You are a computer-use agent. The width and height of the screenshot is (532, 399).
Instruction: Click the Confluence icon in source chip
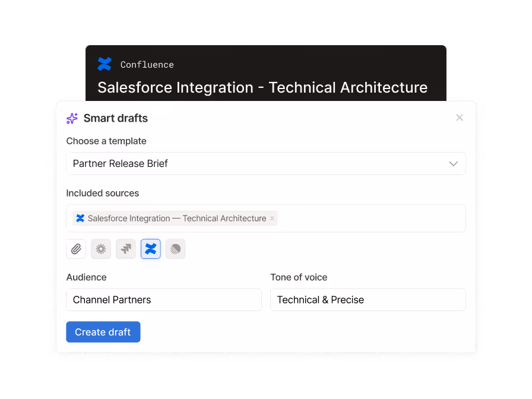[x=80, y=218]
